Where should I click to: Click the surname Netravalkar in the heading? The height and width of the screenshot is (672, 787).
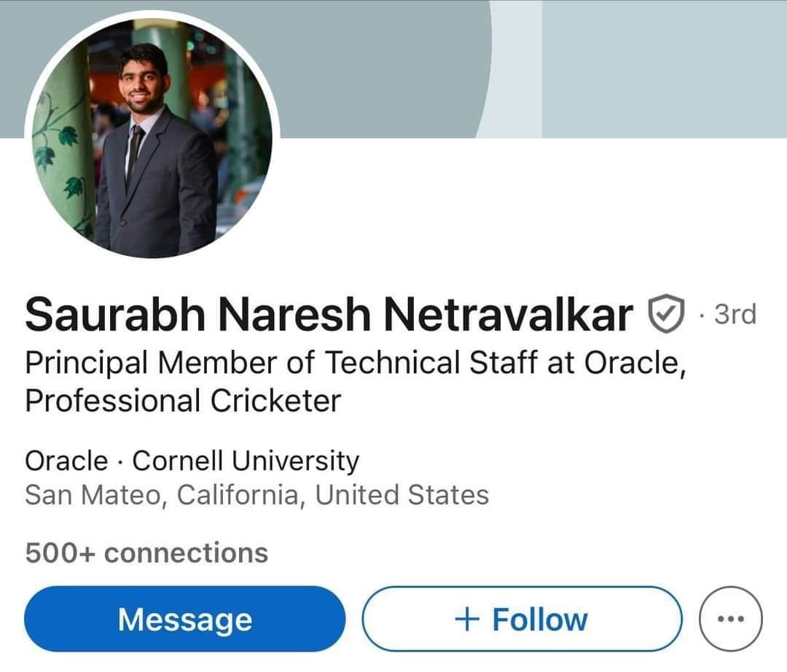click(508, 316)
